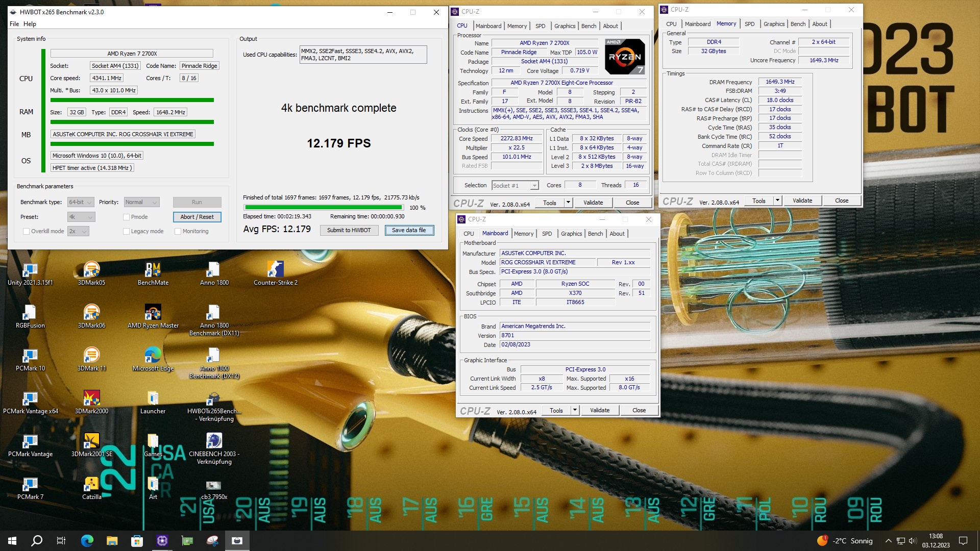Launch CINEBENCH 2003 shortcut

(x=214, y=449)
